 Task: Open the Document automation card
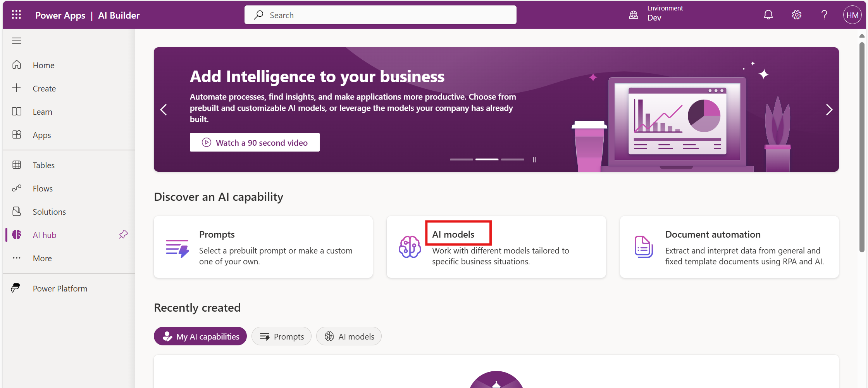click(x=729, y=247)
